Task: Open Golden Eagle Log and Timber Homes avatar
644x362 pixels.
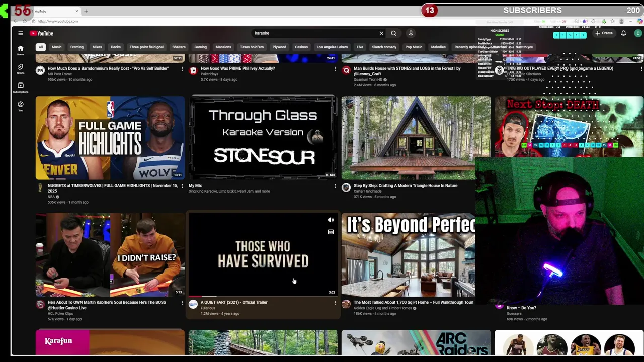Action: pyautogui.click(x=346, y=304)
